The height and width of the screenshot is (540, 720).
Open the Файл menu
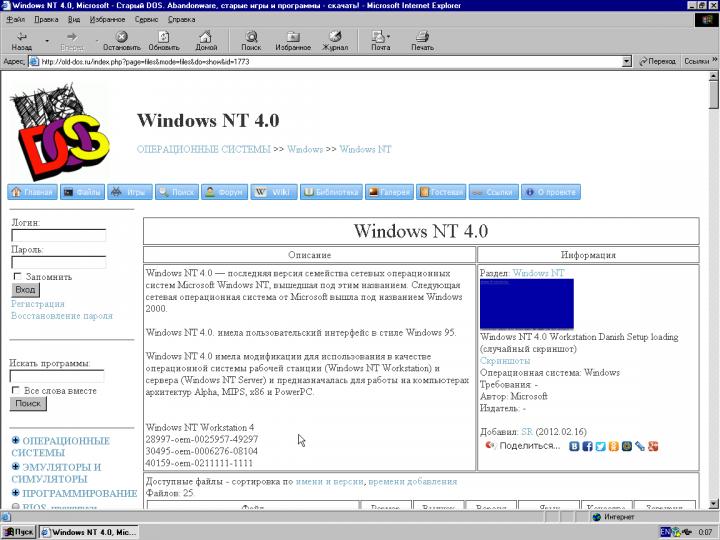tap(16, 20)
